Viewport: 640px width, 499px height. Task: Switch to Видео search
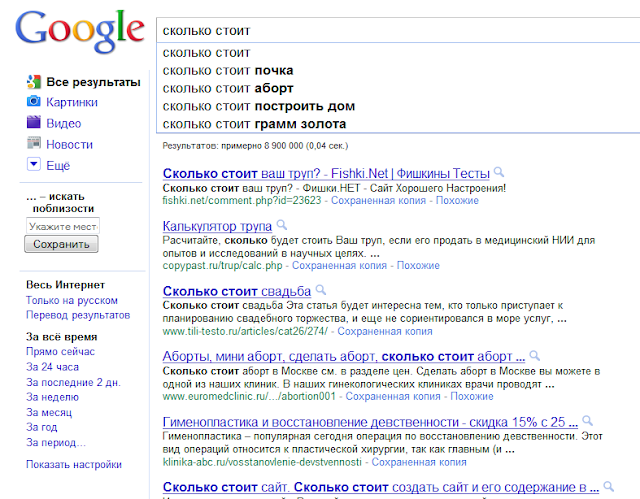click(64, 123)
